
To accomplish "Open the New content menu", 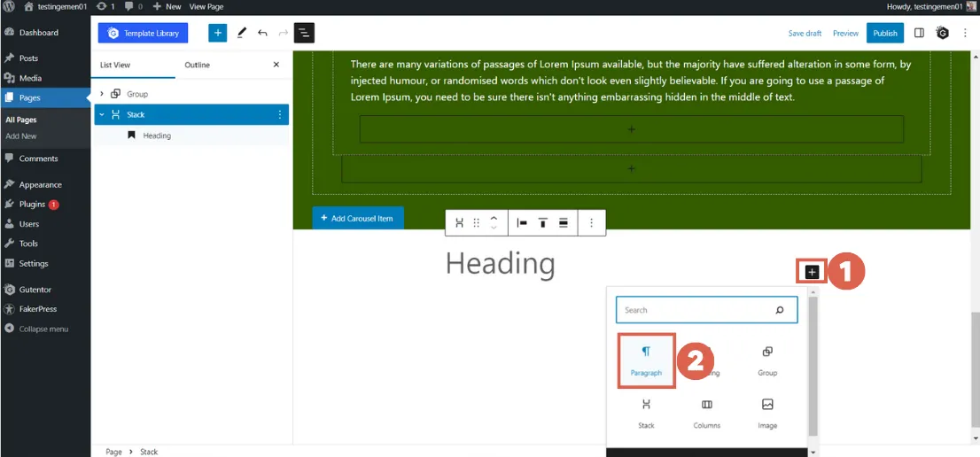I will [167, 7].
